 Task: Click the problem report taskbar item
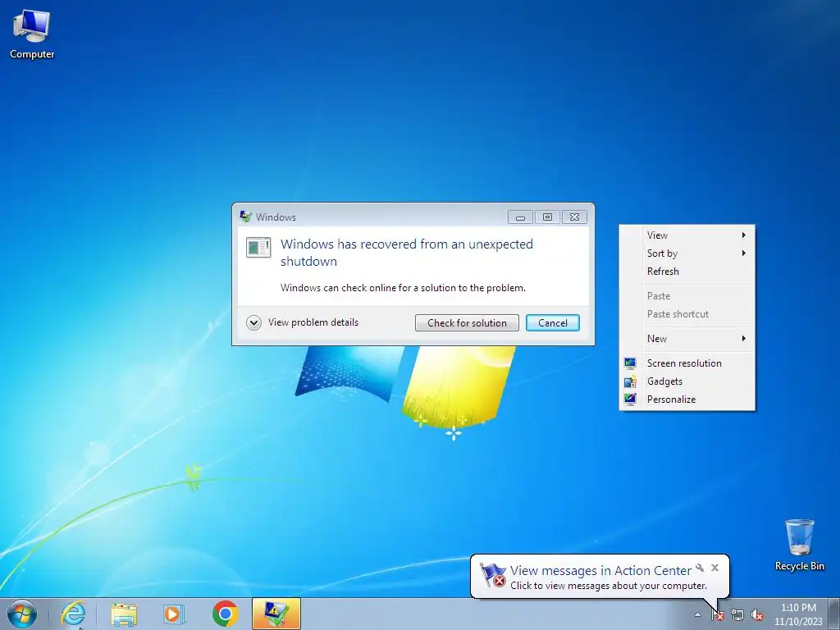coord(276,614)
